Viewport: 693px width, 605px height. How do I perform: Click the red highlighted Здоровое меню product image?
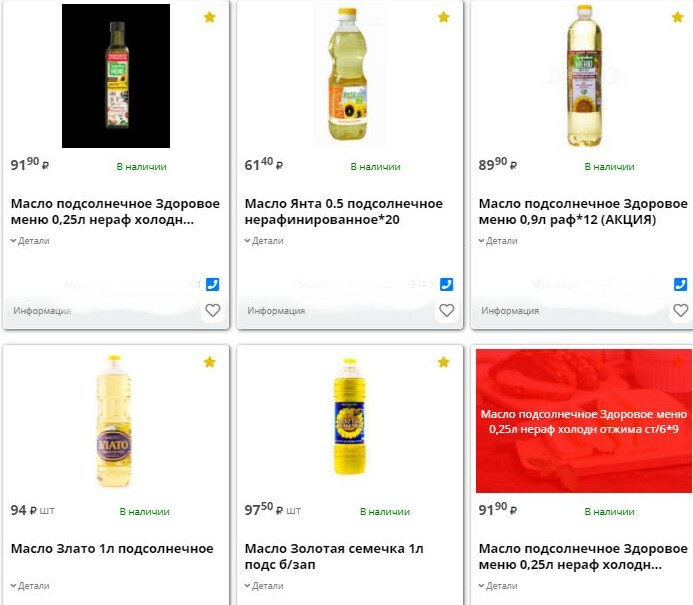(x=584, y=421)
